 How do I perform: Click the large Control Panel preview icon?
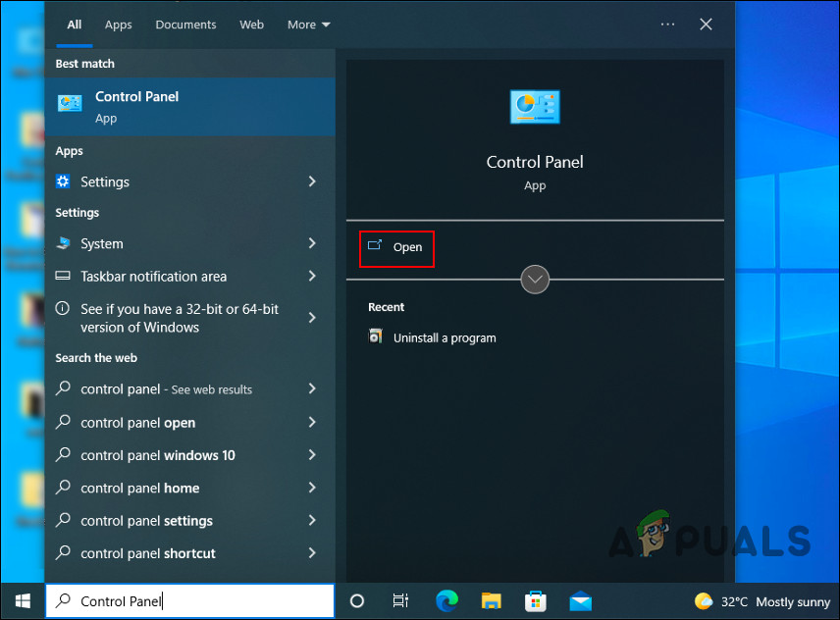[x=535, y=107]
